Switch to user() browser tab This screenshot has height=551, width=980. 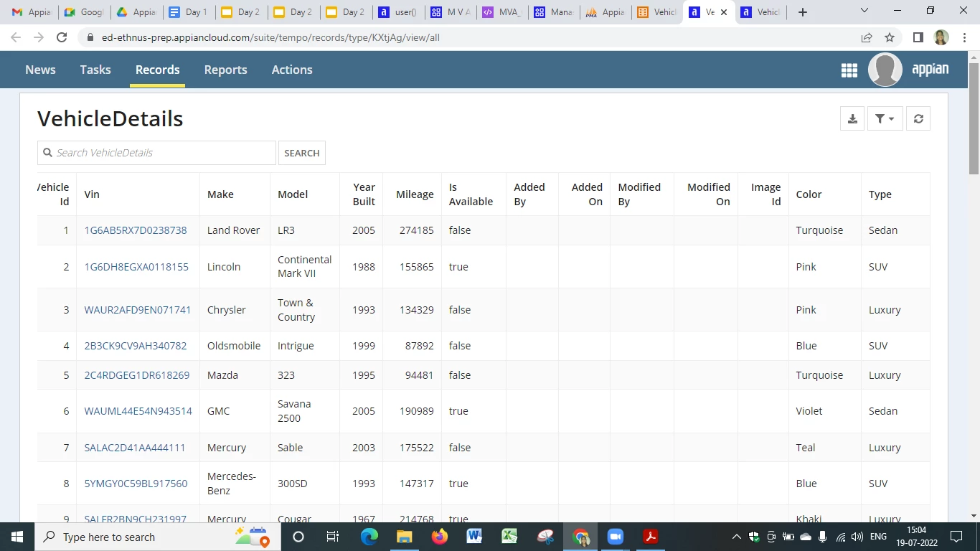point(398,12)
